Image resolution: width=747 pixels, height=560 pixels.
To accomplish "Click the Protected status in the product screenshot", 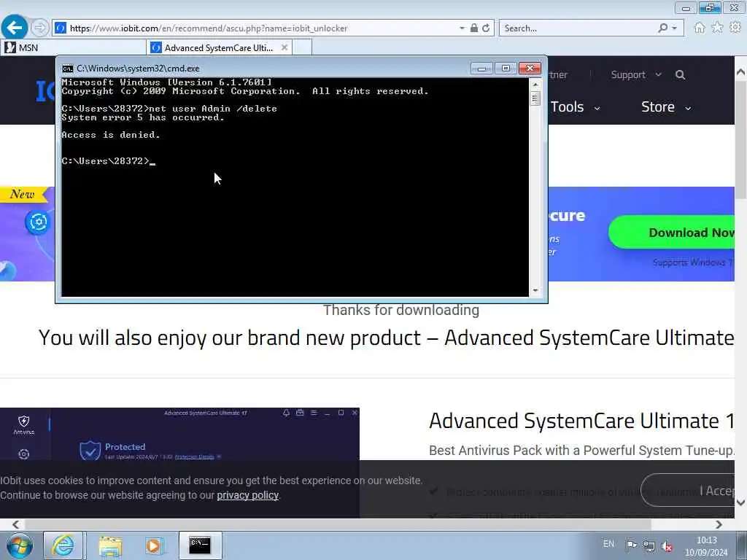I will pyautogui.click(x=125, y=447).
